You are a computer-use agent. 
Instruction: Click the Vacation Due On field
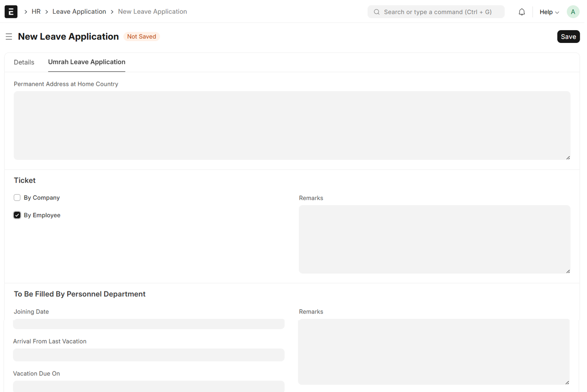pyautogui.click(x=148, y=386)
